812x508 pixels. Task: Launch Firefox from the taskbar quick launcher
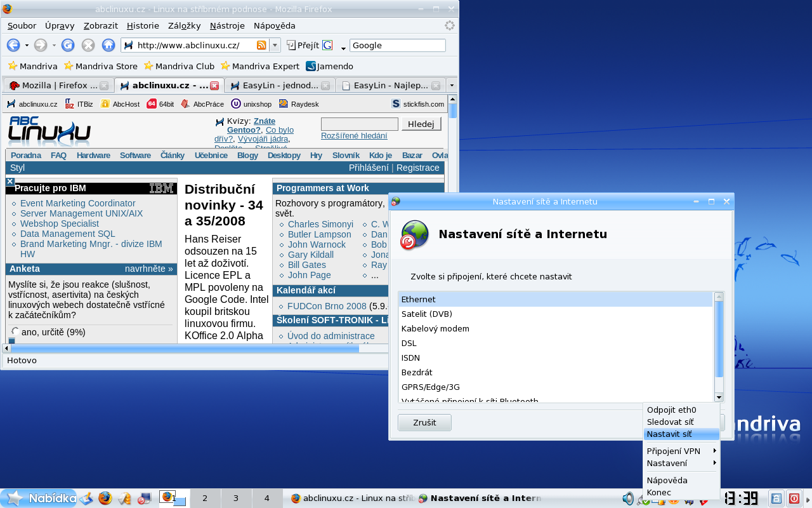pos(105,498)
